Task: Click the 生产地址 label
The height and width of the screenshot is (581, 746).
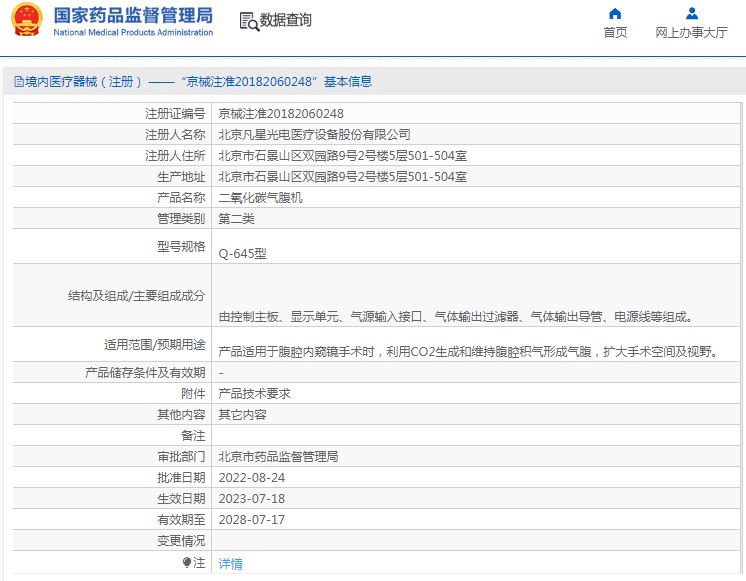Action: click(181, 177)
